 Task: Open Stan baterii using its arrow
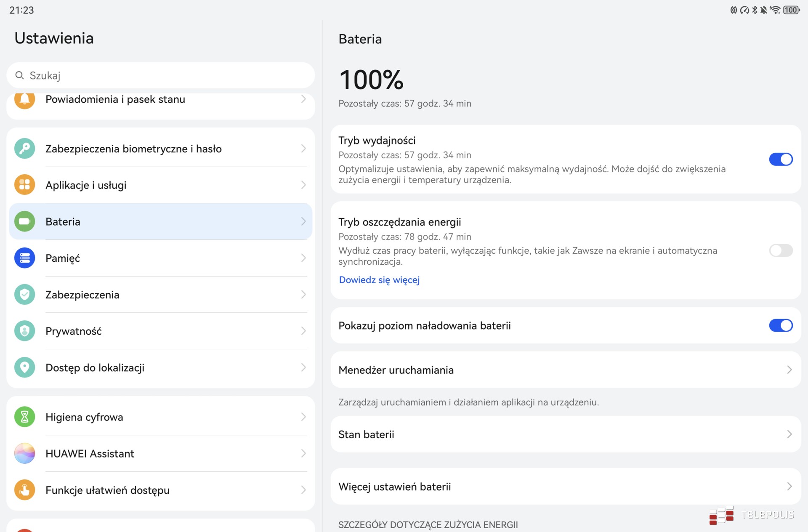click(789, 434)
